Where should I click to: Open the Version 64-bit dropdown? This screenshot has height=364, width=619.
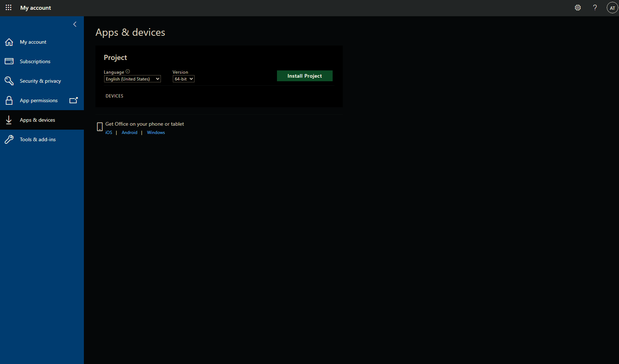184,79
